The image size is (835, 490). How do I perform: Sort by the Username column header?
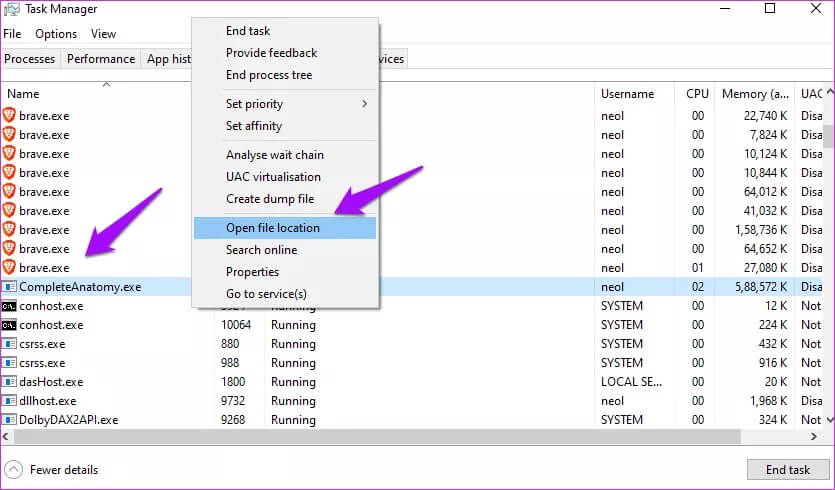tap(627, 94)
